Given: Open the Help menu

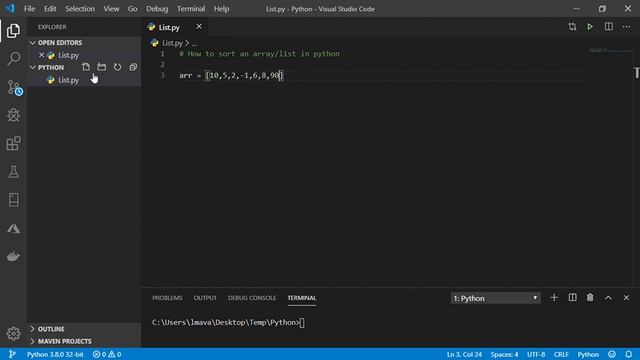Looking at the screenshot, I should (222, 9).
